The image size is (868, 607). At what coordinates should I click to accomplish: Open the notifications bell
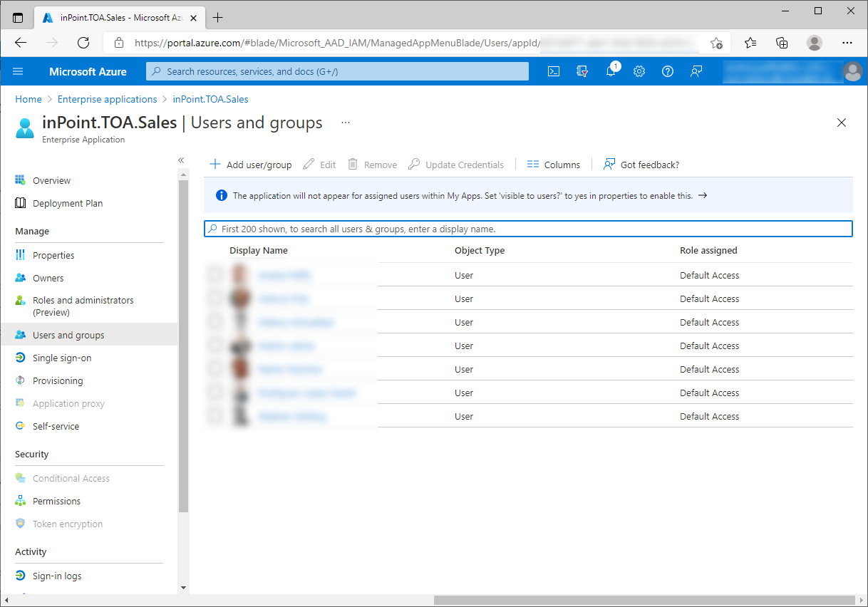[x=611, y=71]
